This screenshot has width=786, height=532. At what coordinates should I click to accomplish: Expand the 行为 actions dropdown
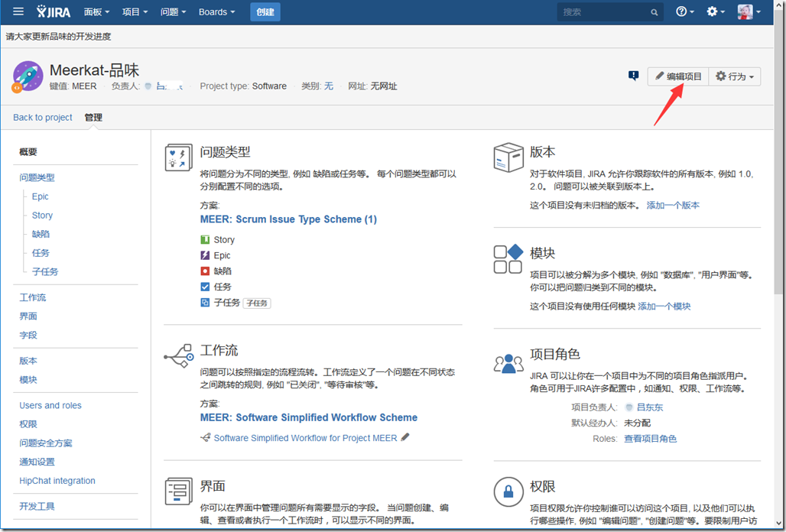point(735,76)
